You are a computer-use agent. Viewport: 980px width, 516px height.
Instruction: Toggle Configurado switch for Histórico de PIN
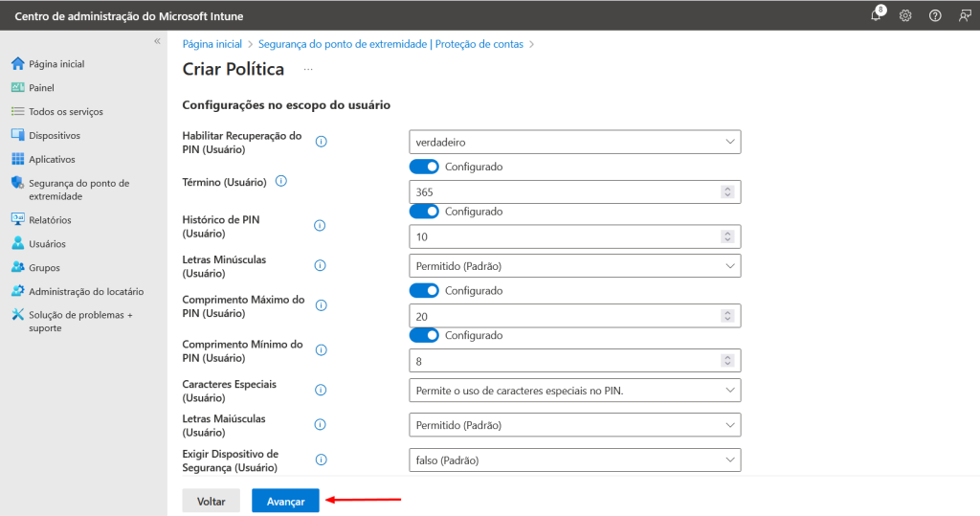(x=424, y=212)
